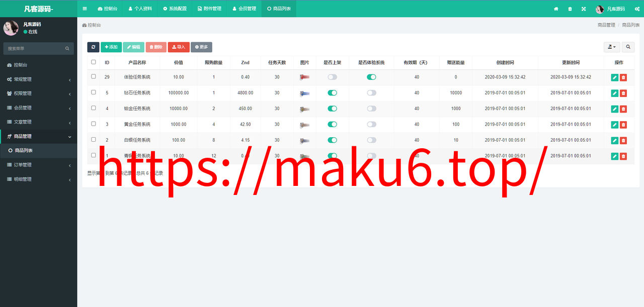Open the export dropdown button in table toolbar
Image resolution: width=644 pixels, height=307 pixels.
[612, 47]
